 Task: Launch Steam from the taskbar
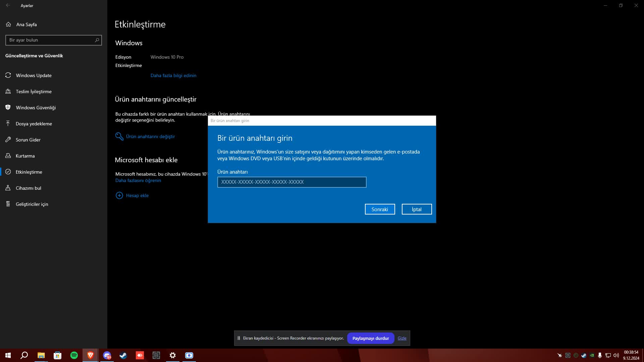(x=123, y=355)
